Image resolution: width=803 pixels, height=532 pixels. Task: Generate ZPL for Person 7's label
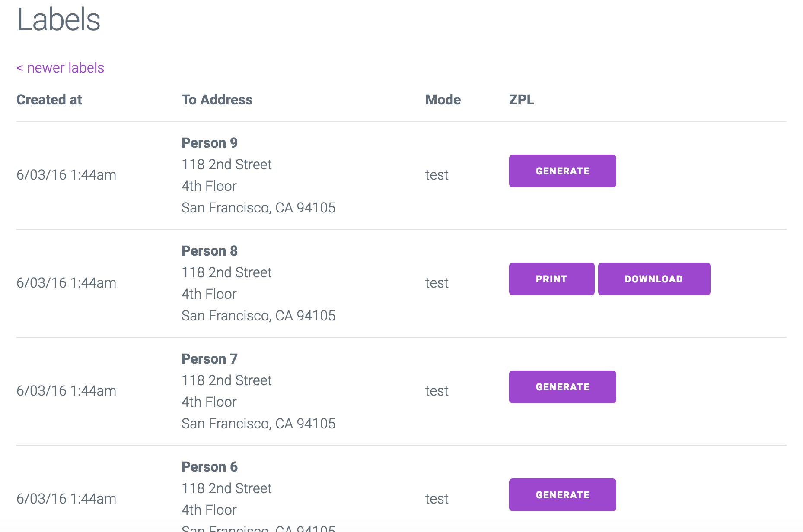[562, 387]
